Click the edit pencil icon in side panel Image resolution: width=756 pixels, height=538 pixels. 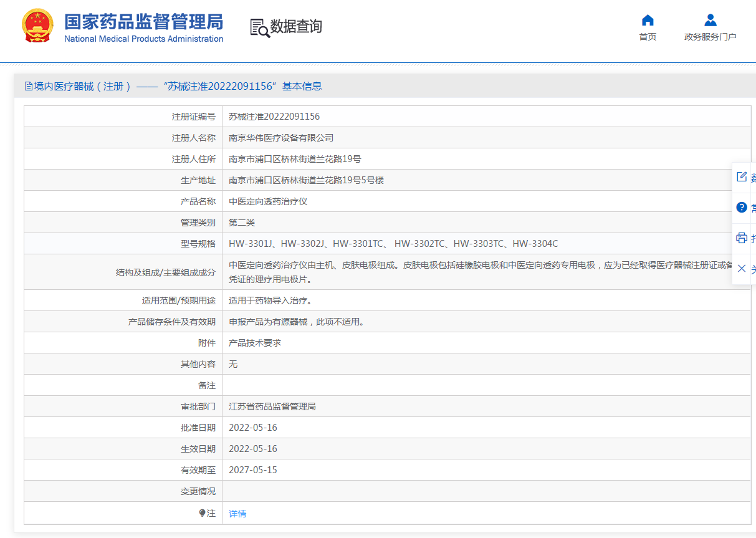click(742, 177)
